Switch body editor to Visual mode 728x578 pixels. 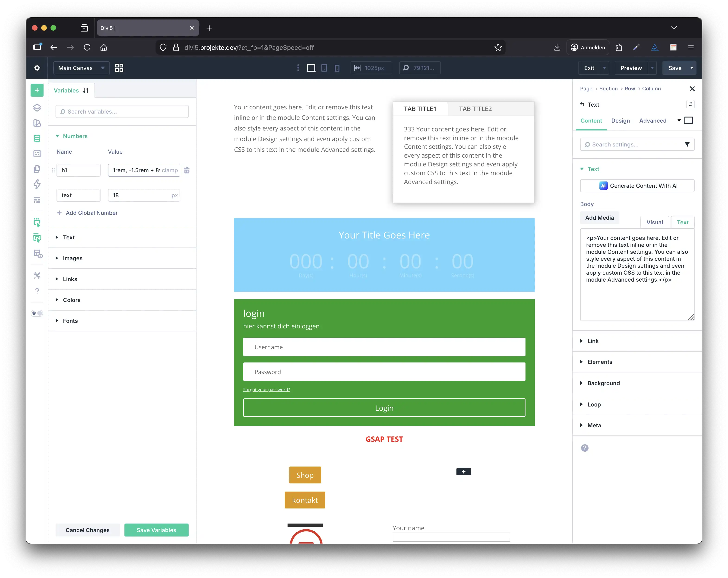[x=654, y=222]
